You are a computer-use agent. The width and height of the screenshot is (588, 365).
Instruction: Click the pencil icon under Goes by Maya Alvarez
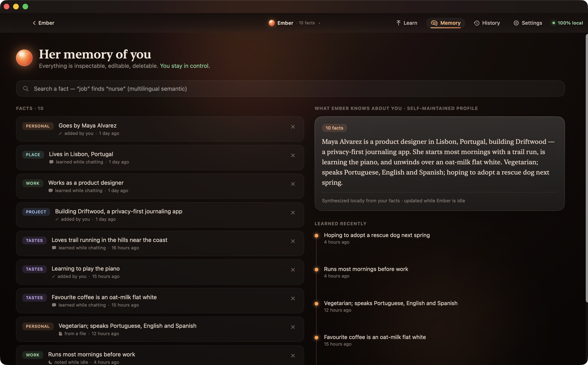(x=61, y=133)
